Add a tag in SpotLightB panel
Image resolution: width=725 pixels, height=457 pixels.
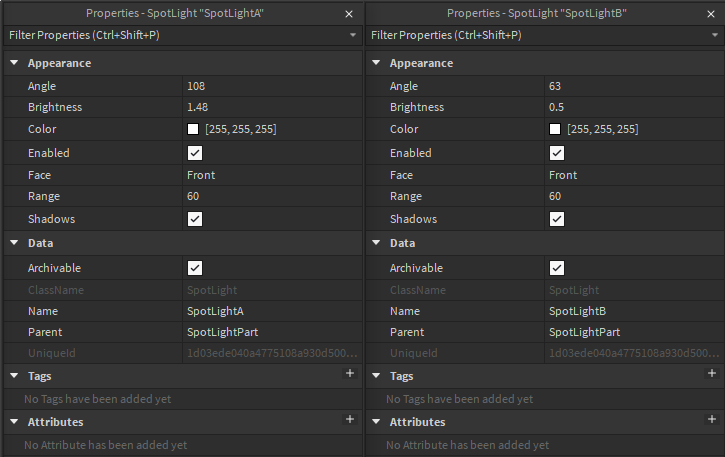(x=712, y=373)
